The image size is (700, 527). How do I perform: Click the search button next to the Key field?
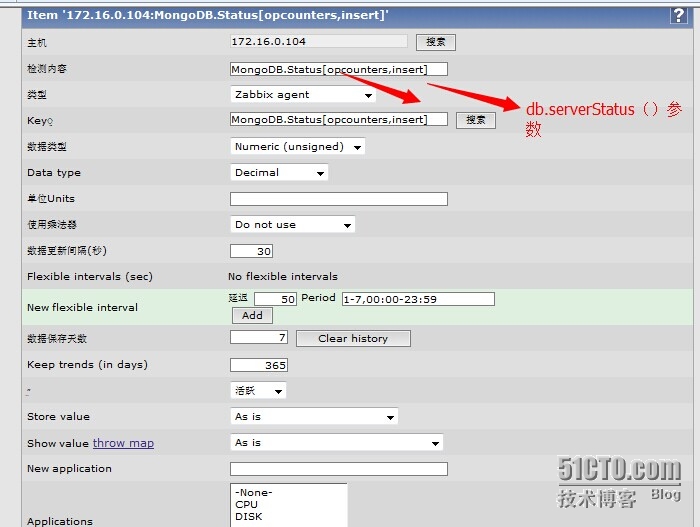pos(475,120)
